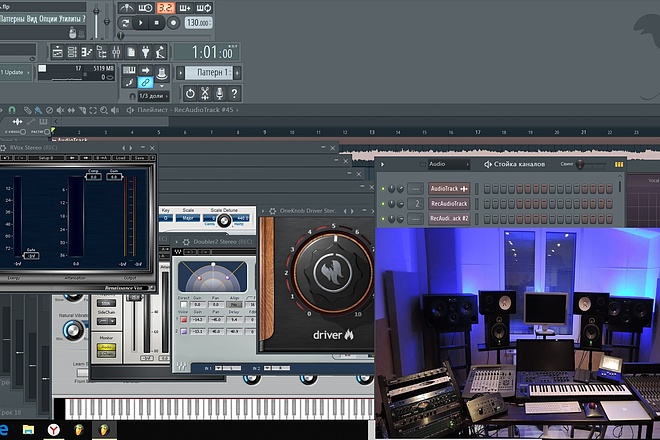Arm recording with the record button
Screen dimensions: 660x440
[173, 23]
